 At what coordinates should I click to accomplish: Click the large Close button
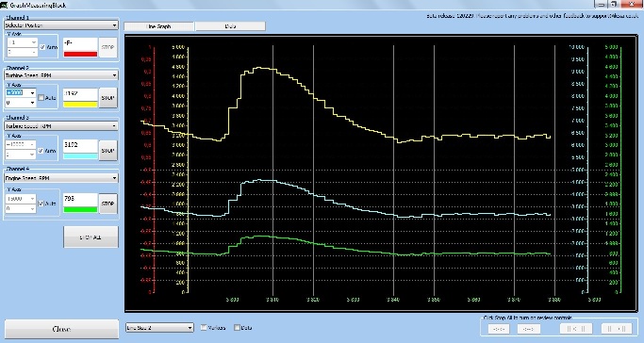coord(61,329)
